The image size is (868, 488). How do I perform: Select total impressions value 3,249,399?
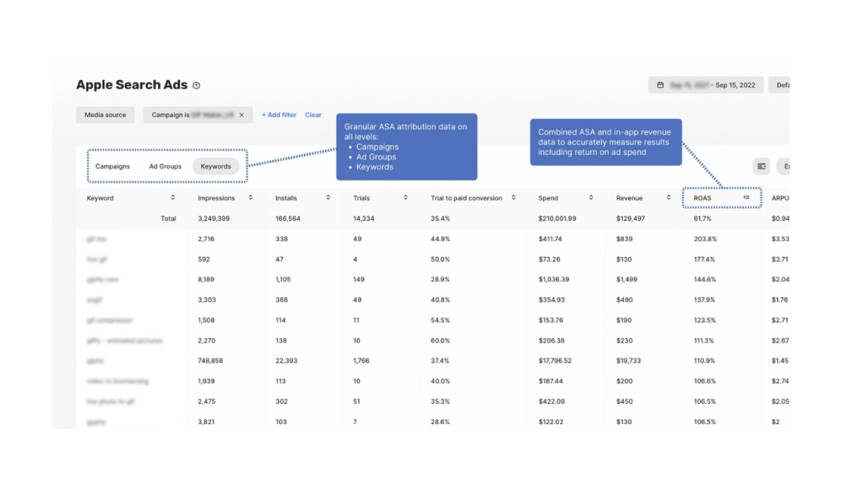click(x=215, y=219)
